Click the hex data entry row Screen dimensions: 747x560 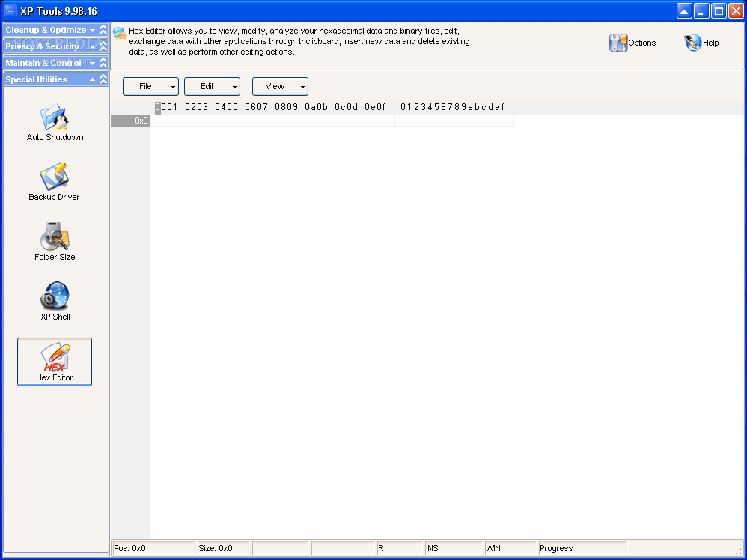[272, 121]
